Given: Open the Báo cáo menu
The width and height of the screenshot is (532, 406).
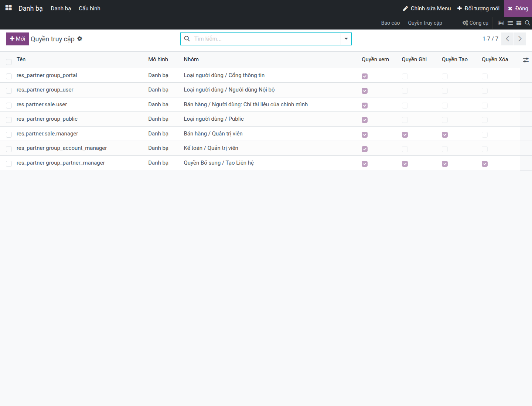Looking at the screenshot, I should coord(391,23).
